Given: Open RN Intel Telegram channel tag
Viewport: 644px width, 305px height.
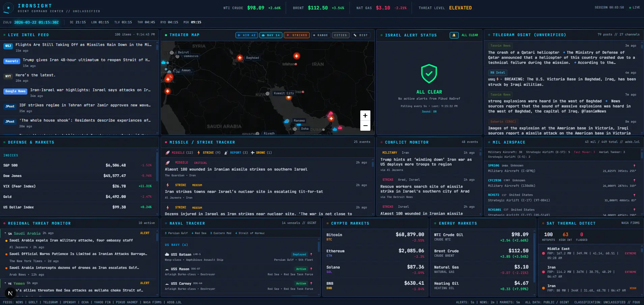Looking at the screenshot, I should (498, 73).
